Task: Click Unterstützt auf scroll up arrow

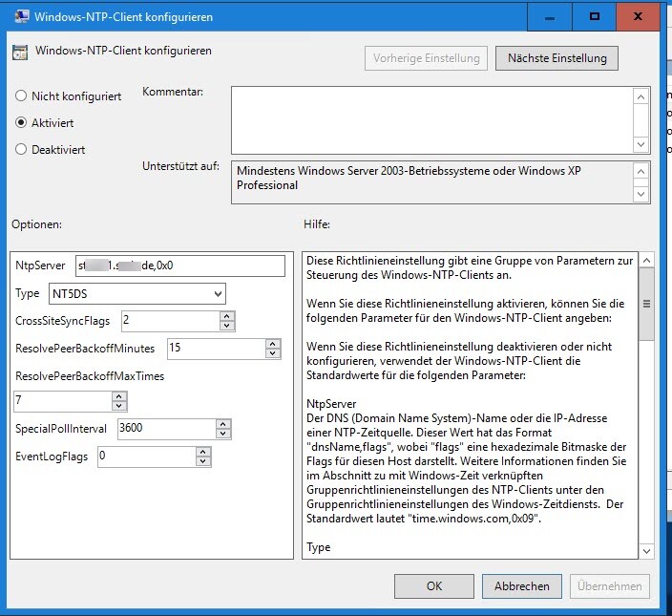Action: [640, 172]
